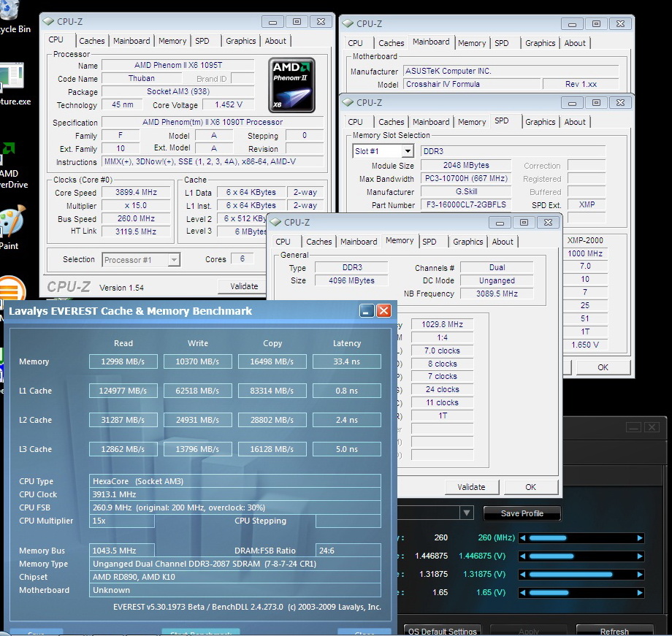Viewport: 672px width, 636px height.
Task: Open the Processor #1 selection dropdown
Action: pyautogui.click(x=174, y=260)
